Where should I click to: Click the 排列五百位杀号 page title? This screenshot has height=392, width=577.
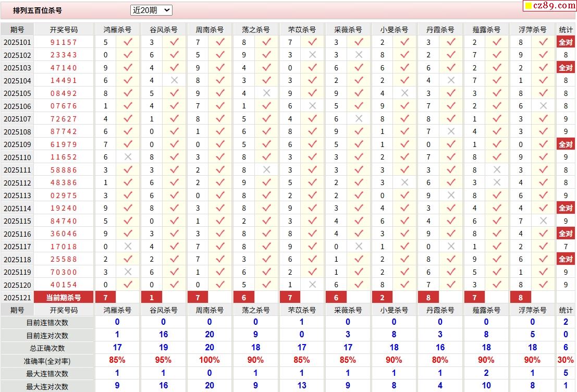pyautogui.click(x=38, y=10)
